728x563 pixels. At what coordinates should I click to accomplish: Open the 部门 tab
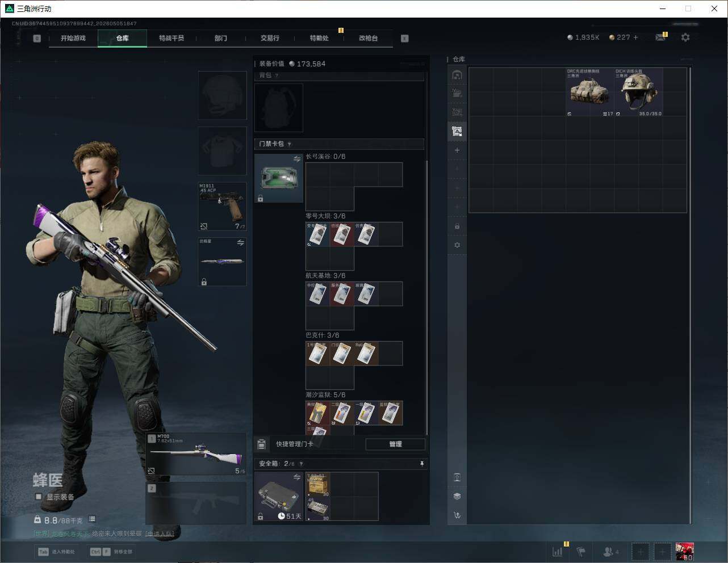tap(221, 38)
